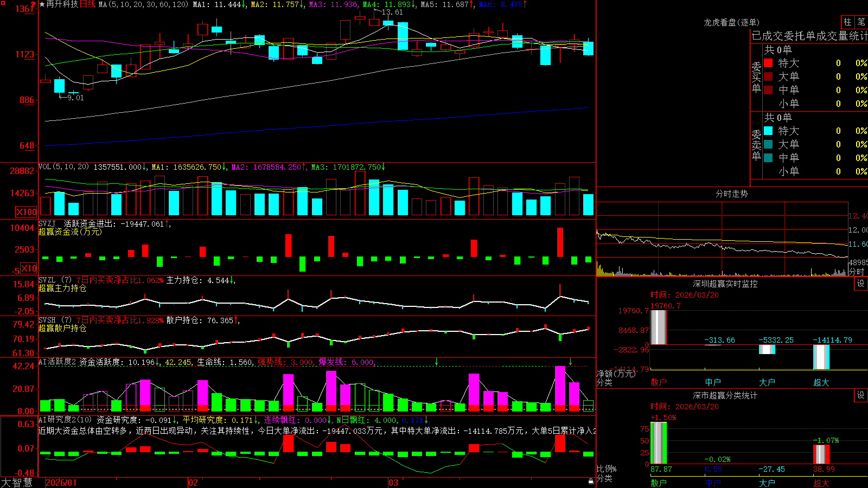868x488 pixels.
Task: Click the red 特大 buy-order color swatch
Action: 768,63
